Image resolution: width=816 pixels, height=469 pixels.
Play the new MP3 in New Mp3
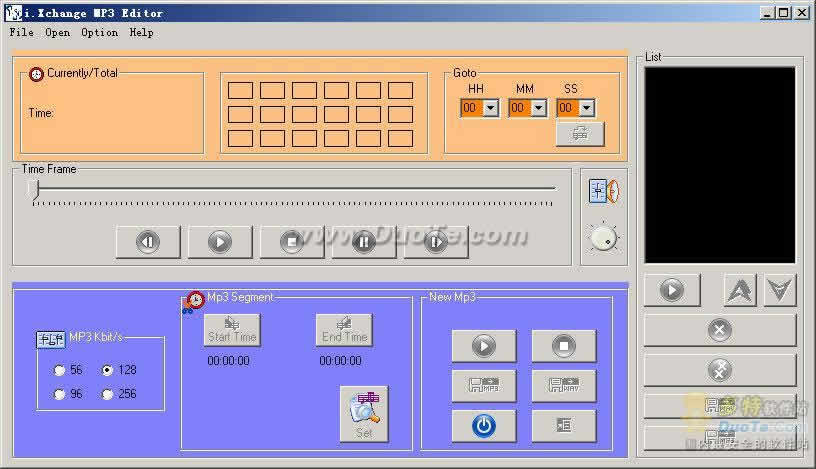pos(483,346)
